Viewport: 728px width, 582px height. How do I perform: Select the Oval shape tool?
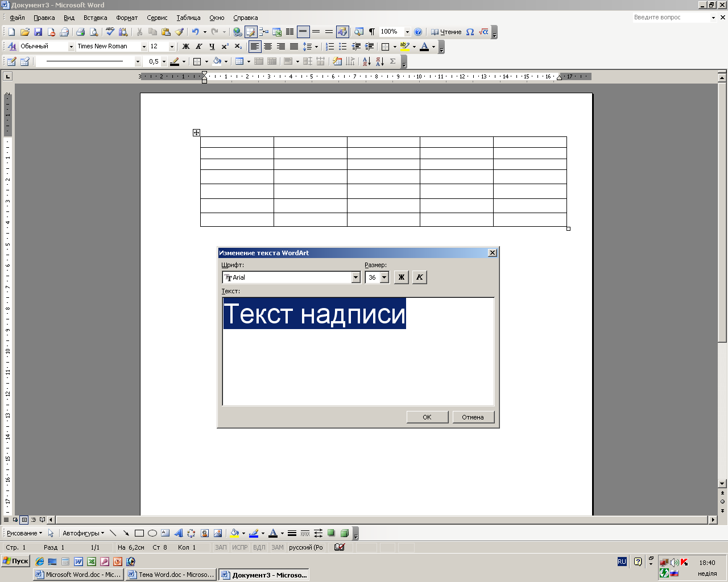(152, 533)
